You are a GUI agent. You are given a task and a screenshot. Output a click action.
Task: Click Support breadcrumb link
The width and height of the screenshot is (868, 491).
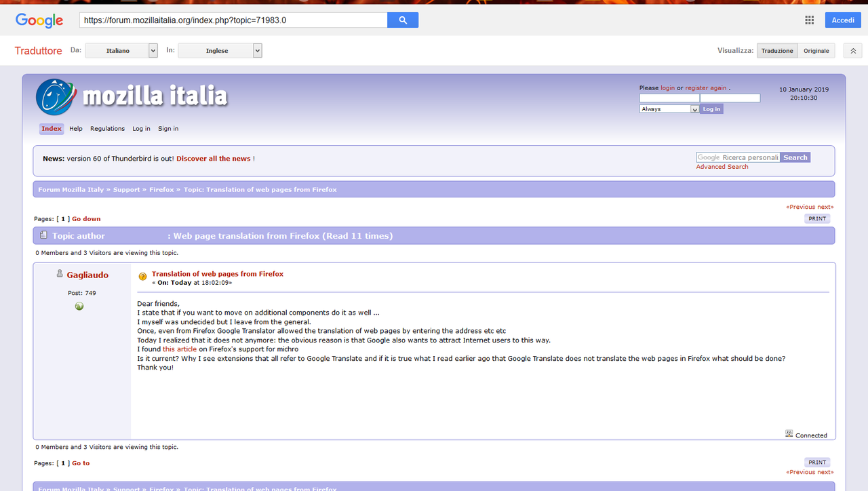point(127,190)
